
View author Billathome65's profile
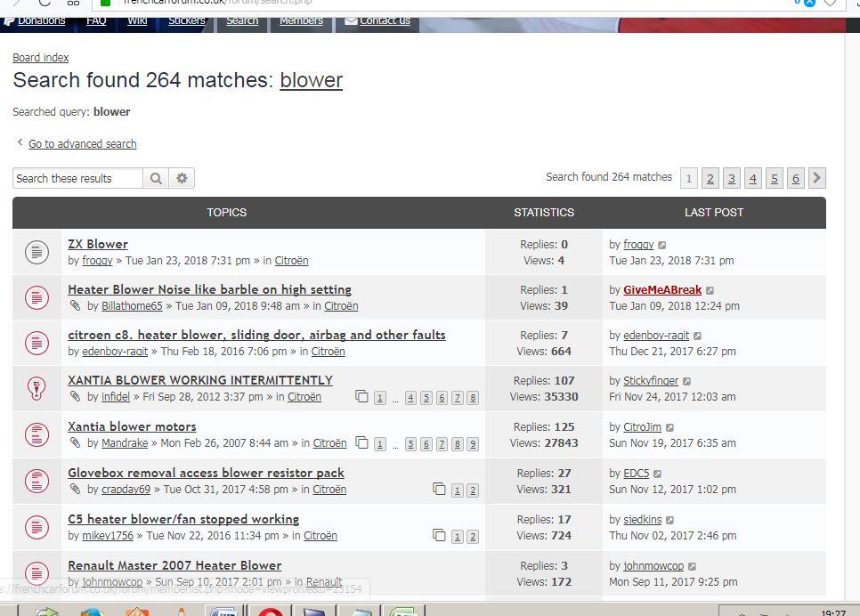click(132, 306)
